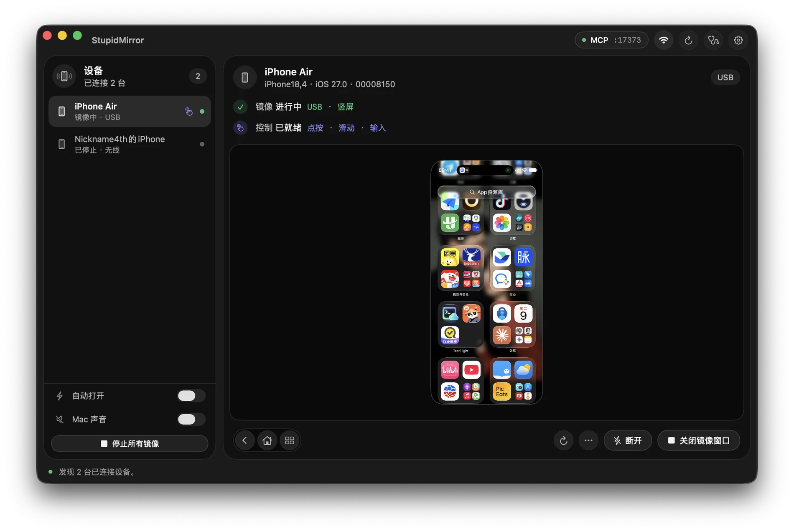794x532 pixels.
Task: Open the app switcher grid icon
Action: click(289, 440)
